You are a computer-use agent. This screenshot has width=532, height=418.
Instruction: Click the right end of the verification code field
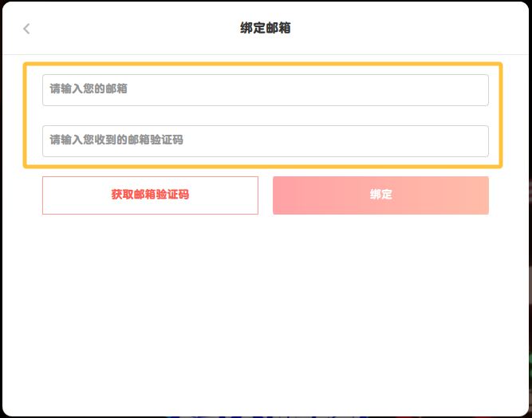pos(471,141)
